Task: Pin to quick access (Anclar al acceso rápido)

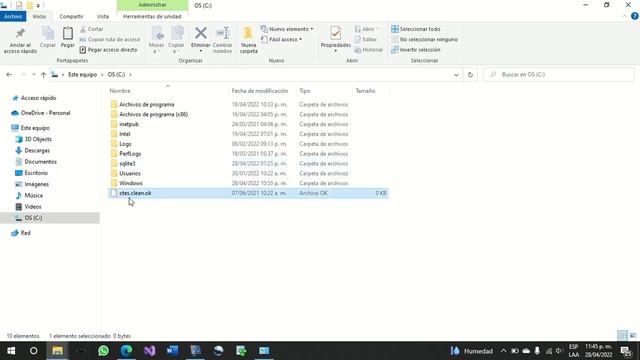Action: tap(20, 40)
